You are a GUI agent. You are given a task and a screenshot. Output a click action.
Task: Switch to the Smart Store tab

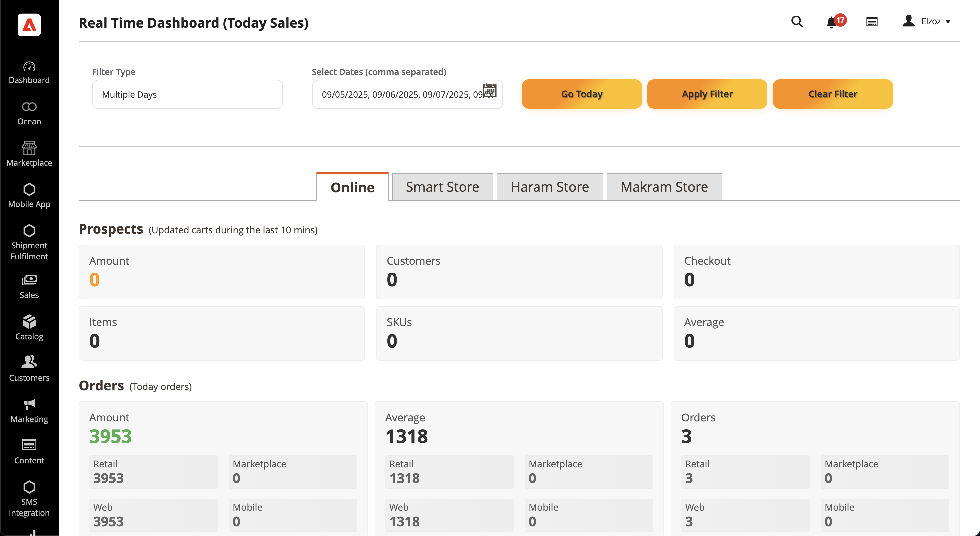pyautogui.click(x=442, y=187)
